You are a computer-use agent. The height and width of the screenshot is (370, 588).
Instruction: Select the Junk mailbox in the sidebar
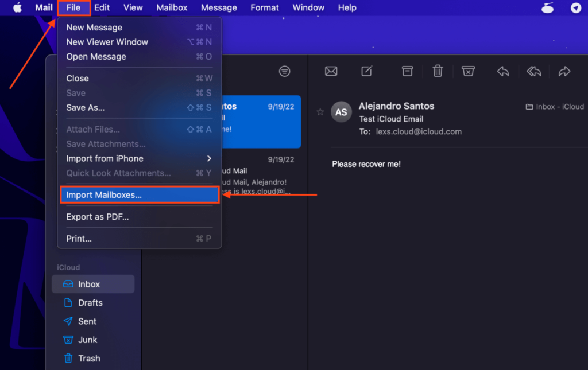click(x=86, y=340)
